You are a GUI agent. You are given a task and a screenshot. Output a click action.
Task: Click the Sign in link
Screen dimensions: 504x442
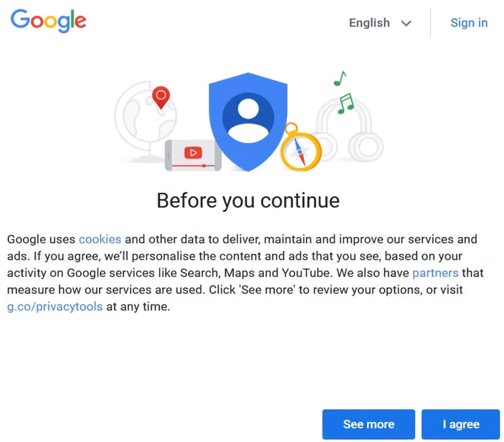pyautogui.click(x=469, y=23)
